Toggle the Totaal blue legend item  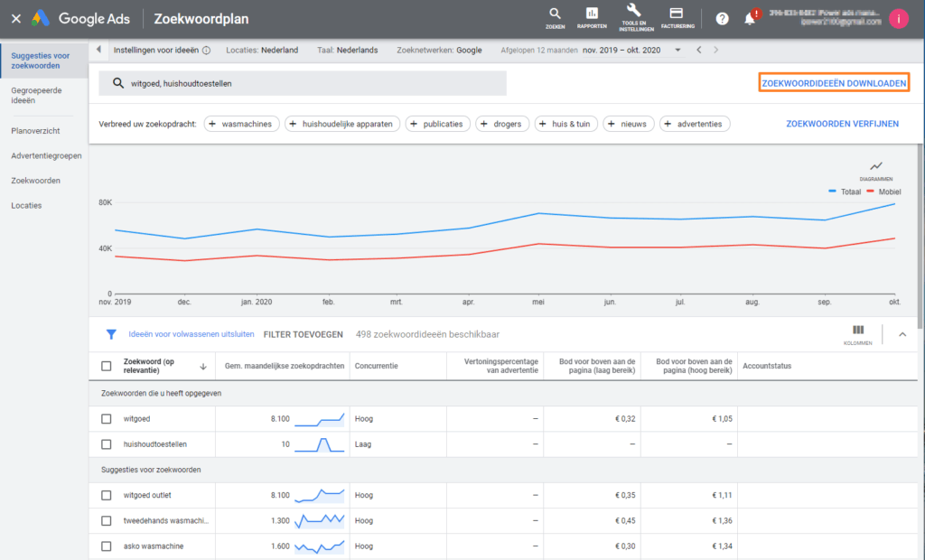click(x=845, y=191)
